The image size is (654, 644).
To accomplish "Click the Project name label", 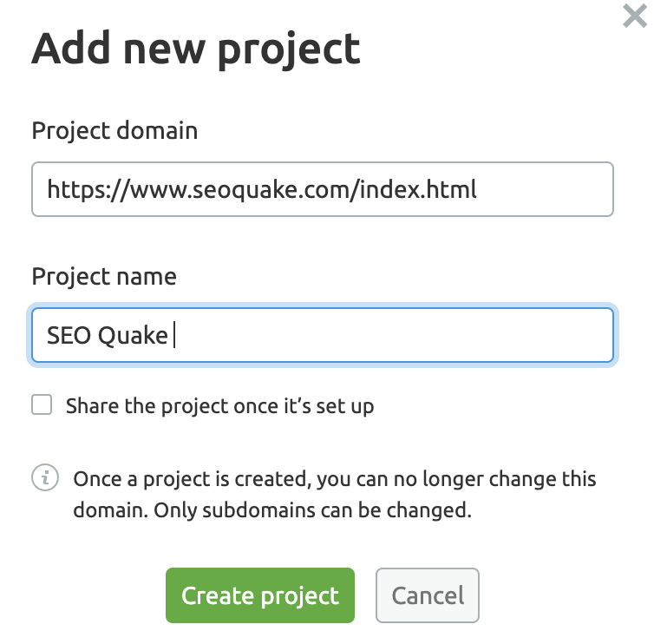I will pos(104,276).
